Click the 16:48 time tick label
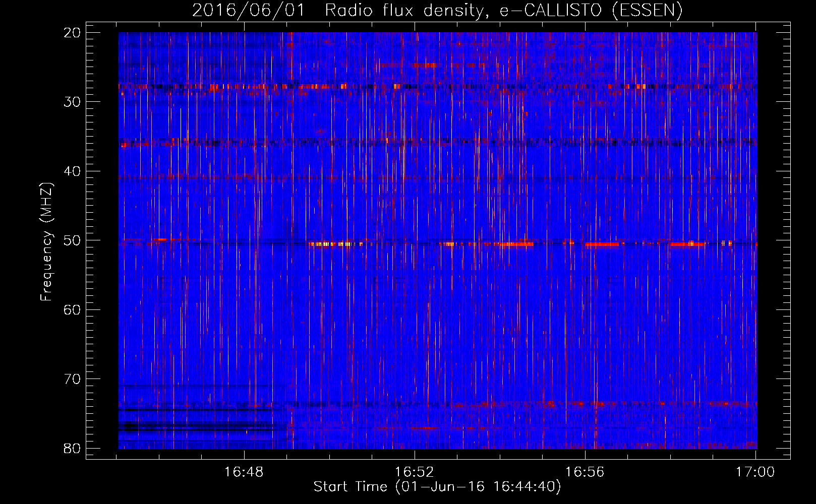The height and width of the screenshot is (504, 816). click(244, 472)
